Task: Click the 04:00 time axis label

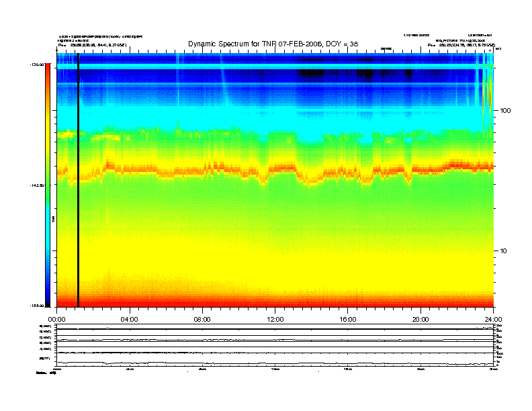Action: pos(129,320)
